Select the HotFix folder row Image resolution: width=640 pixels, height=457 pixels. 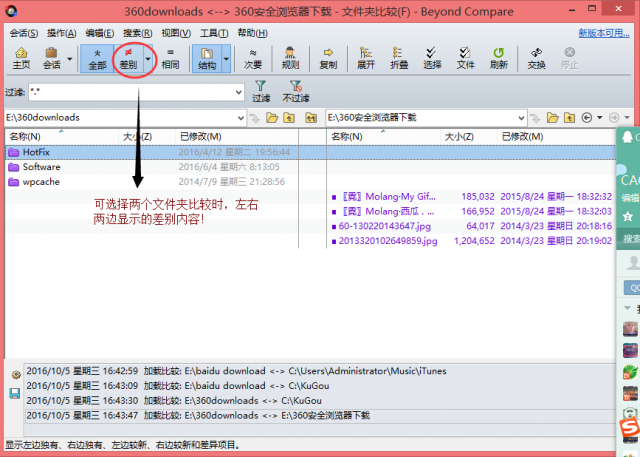click(152, 152)
